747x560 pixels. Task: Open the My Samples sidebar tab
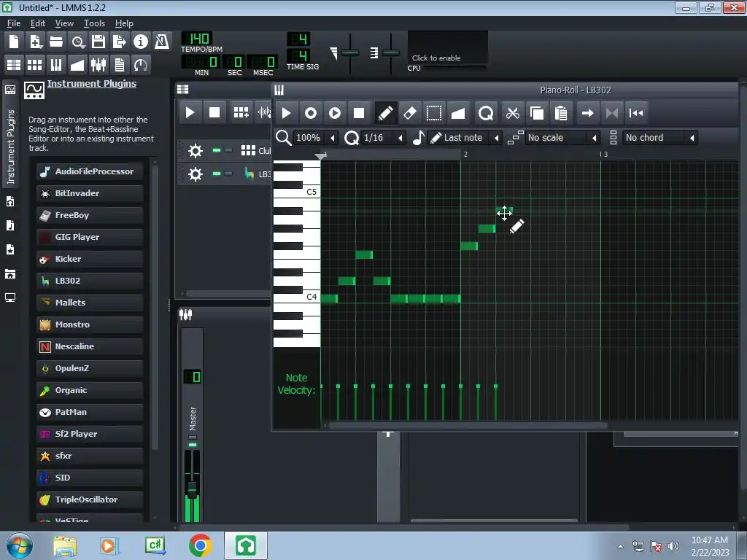click(10, 226)
